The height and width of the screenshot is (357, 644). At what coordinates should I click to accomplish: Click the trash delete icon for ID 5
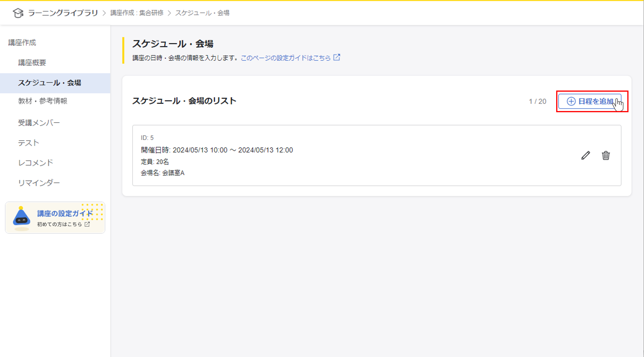pyautogui.click(x=606, y=155)
